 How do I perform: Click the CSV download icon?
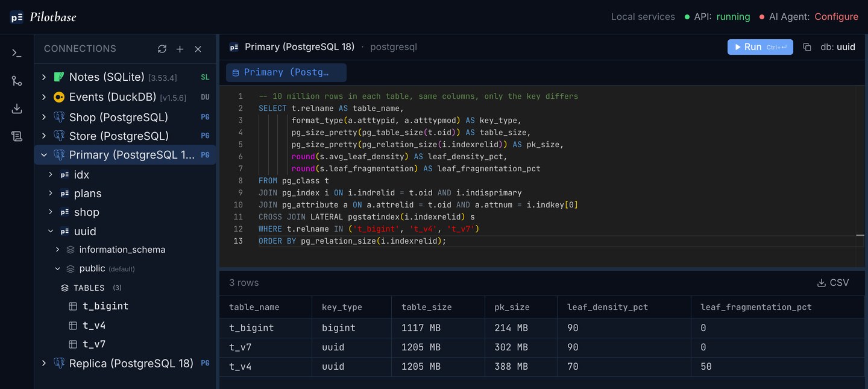tap(821, 283)
